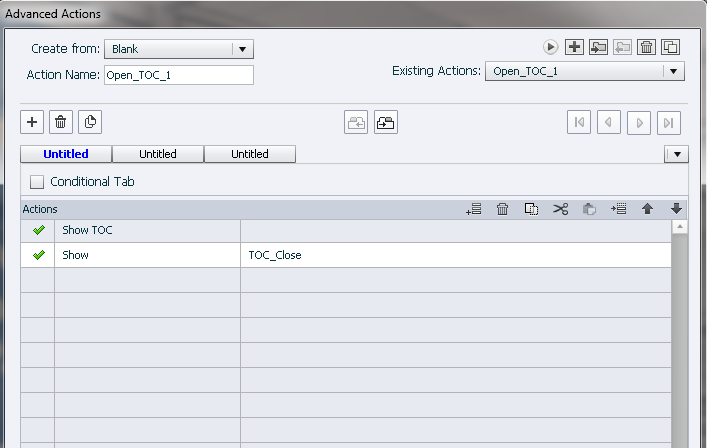Copy the selected row in the Actions bar
707x448 pixels.
coord(532,209)
